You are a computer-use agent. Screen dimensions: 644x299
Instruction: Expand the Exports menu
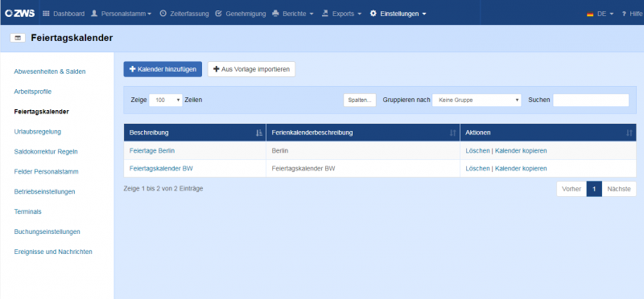pyautogui.click(x=341, y=14)
